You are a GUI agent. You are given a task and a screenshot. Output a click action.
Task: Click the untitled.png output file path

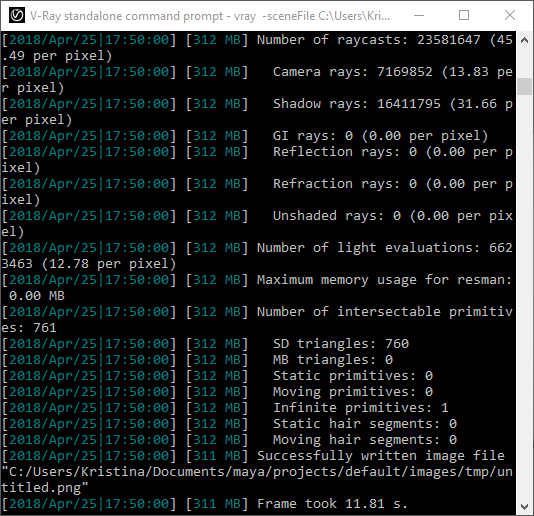pyautogui.click(x=257, y=480)
